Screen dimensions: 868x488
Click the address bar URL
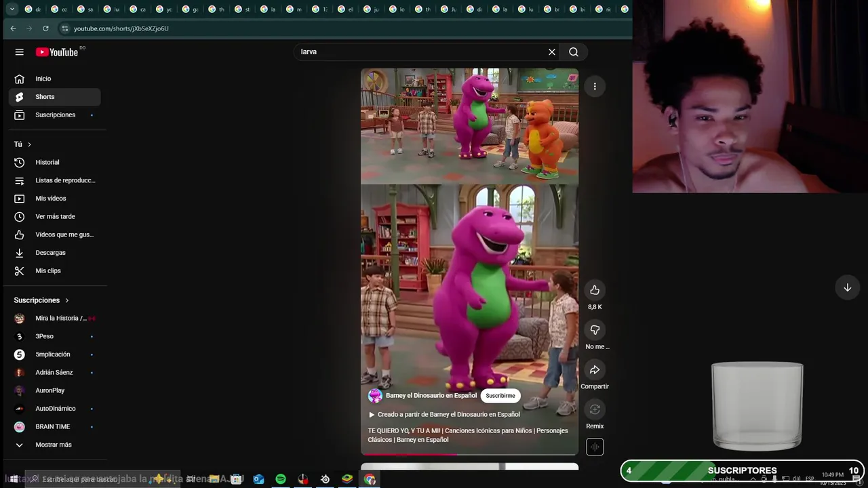point(121,28)
